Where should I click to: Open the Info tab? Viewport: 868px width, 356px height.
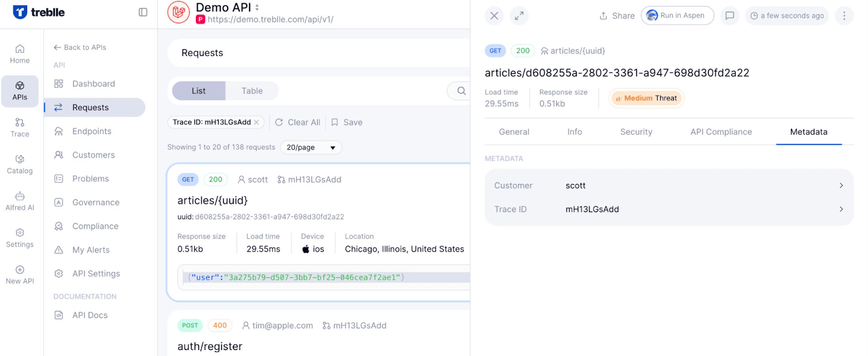(575, 132)
